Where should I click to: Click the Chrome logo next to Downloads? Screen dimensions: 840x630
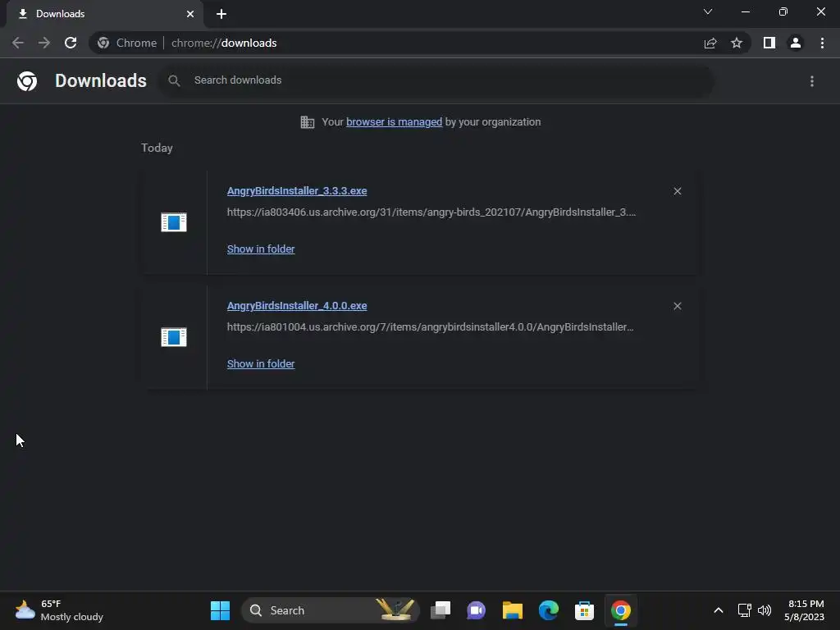point(27,81)
